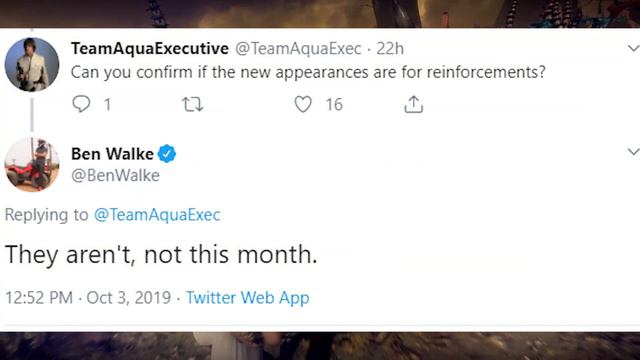The image size is (640, 360).
Task: Share TeamAquaExecutive's tweet via share icon
Action: [x=413, y=104]
